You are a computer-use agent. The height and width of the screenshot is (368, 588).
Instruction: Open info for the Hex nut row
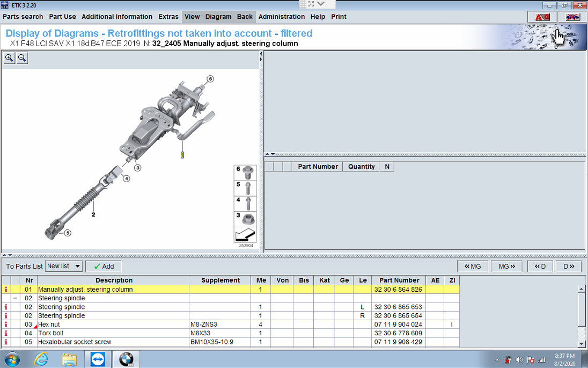[x=5, y=324]
